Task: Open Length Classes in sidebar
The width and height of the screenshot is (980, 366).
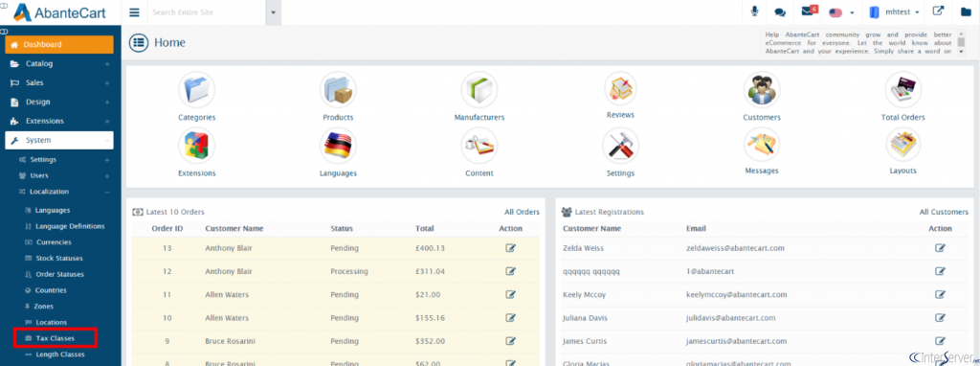Action: coord(55,355)
